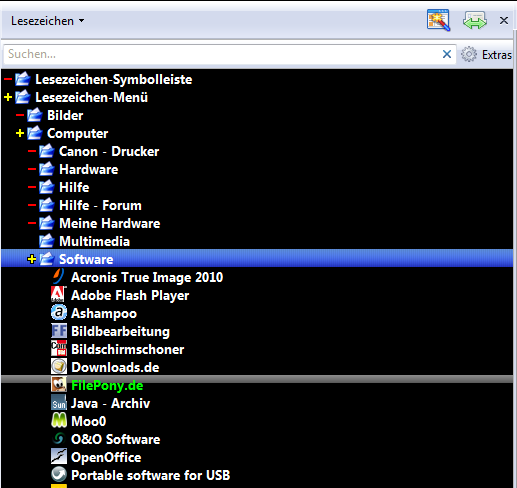The height and width of the screenshot is (488, 517).
Task: Open the Lesezeichen dropdown header
Action: [x=47, y=21]
